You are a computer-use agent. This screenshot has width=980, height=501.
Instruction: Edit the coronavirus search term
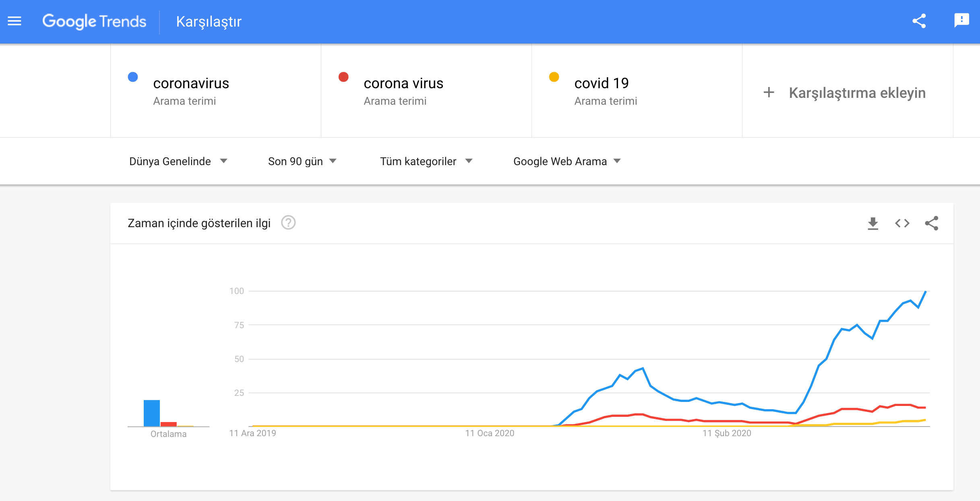(191, 83)
